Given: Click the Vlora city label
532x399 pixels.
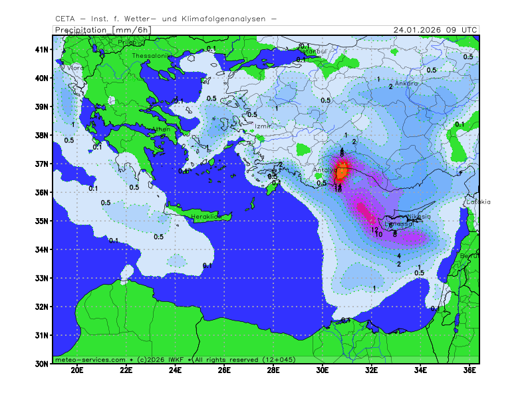Looking at the screenshot, I should point(75,68).
